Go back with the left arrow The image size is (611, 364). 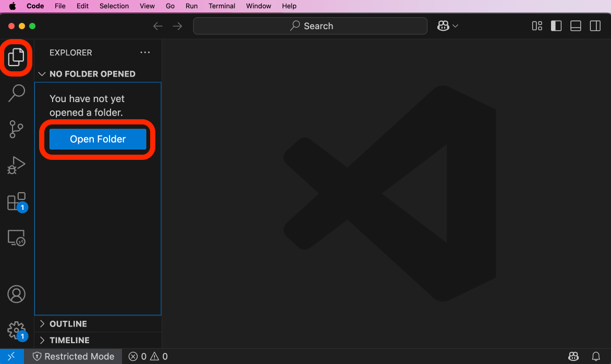tap(158, 26)
